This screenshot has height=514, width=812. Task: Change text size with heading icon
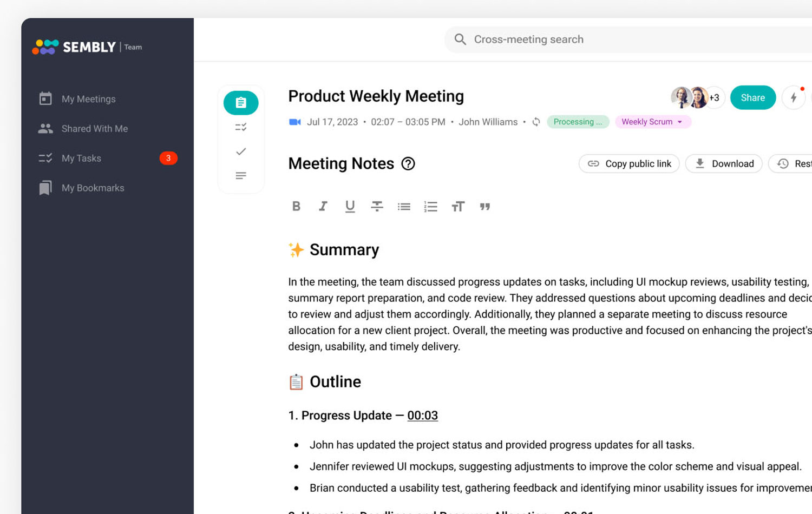[458, 206]
